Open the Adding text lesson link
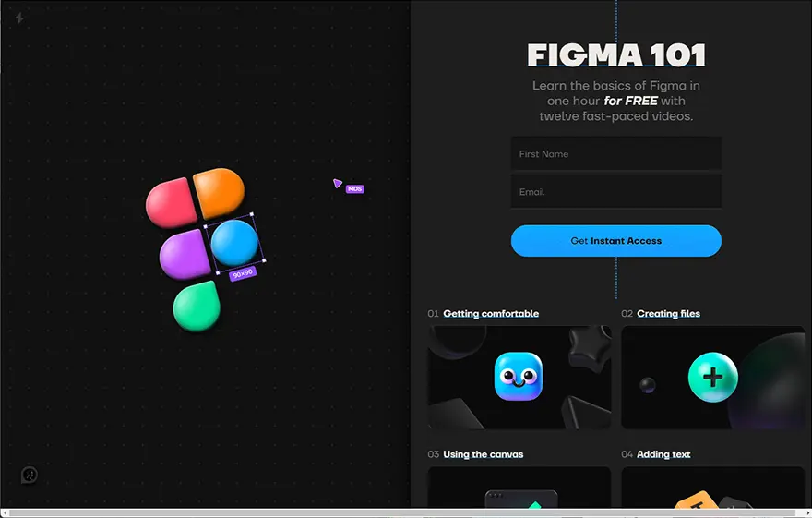Viewport: 812px width, 518px height. click(663, 454)
